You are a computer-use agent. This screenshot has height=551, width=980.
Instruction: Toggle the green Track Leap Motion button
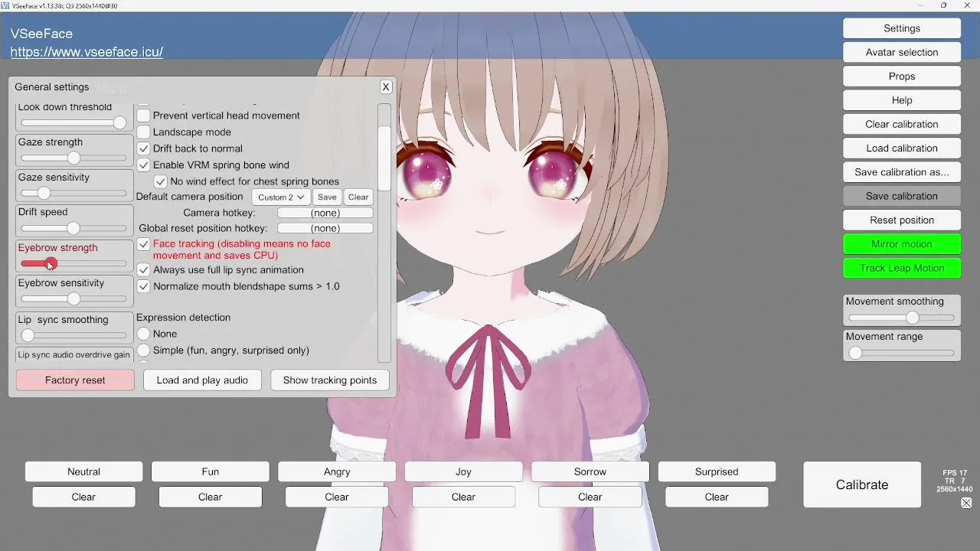coord(902,268)
